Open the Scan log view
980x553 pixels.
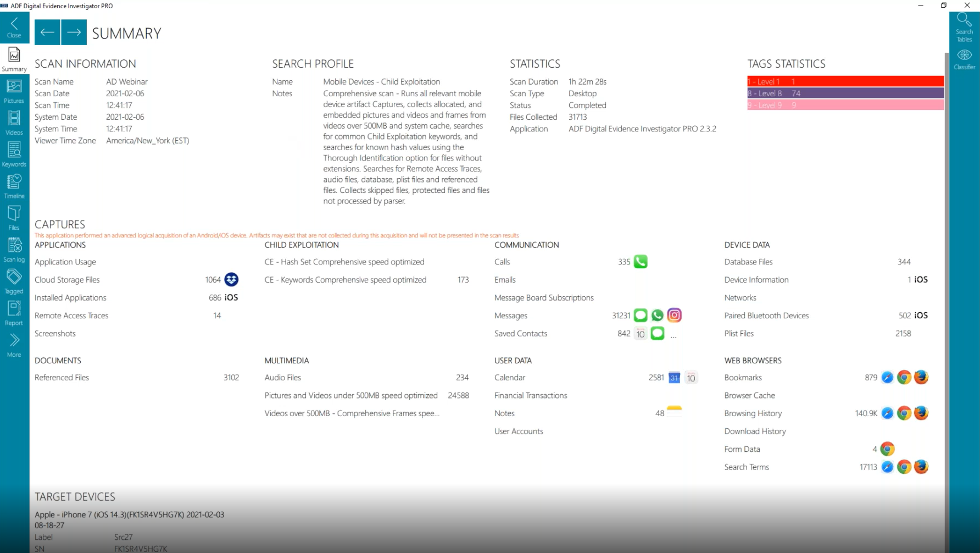14,250
